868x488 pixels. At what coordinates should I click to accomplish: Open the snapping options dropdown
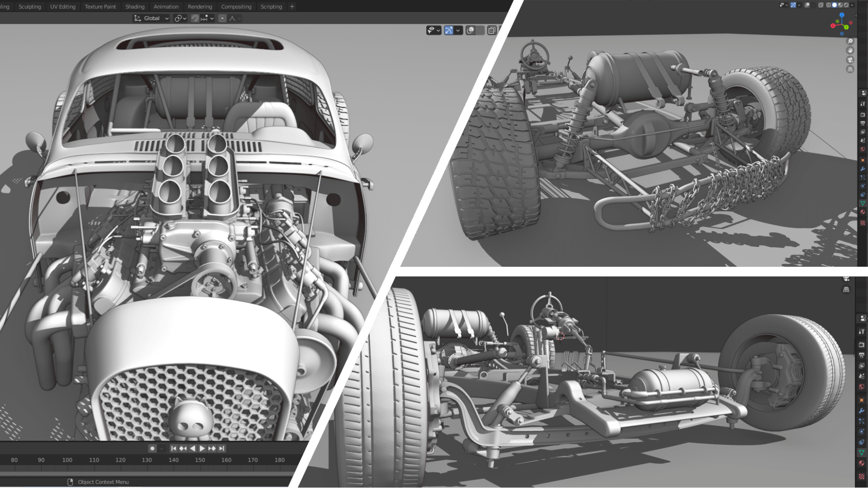[x=207, y=18]
